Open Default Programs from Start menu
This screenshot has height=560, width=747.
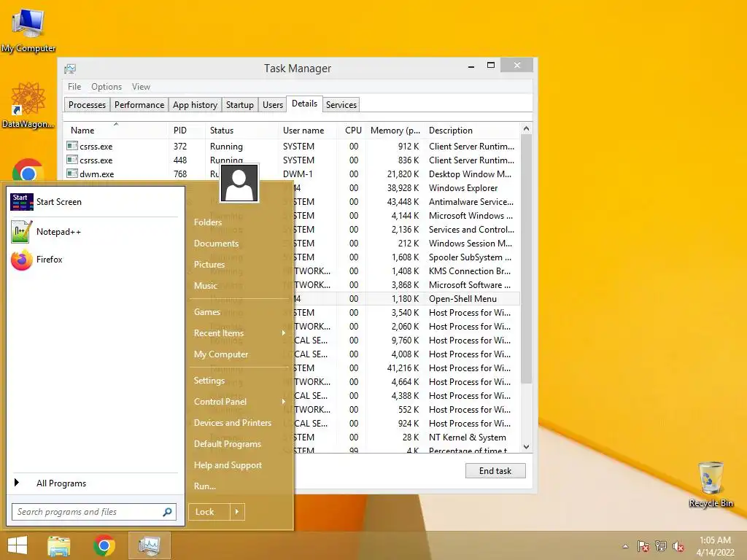(x=239, y=444)
